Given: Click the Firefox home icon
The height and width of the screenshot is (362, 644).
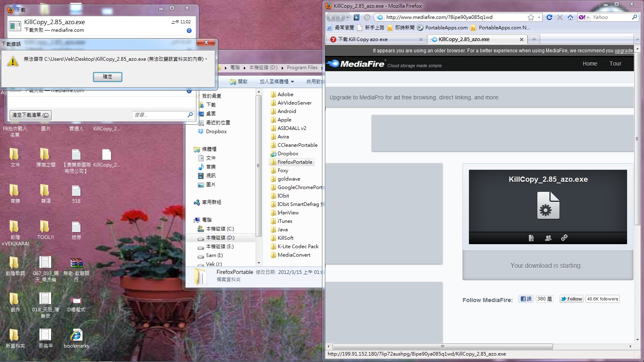Looking at the screenshot, I should 570,17.
